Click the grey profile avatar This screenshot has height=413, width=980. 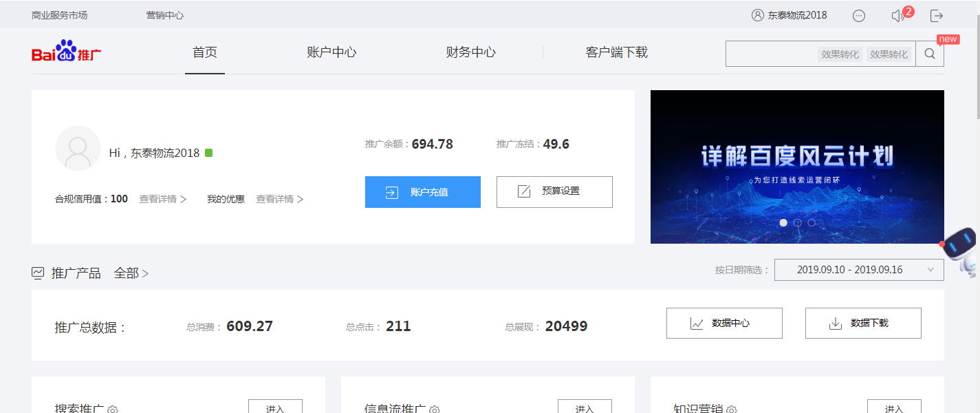click(x=78, y=148)
